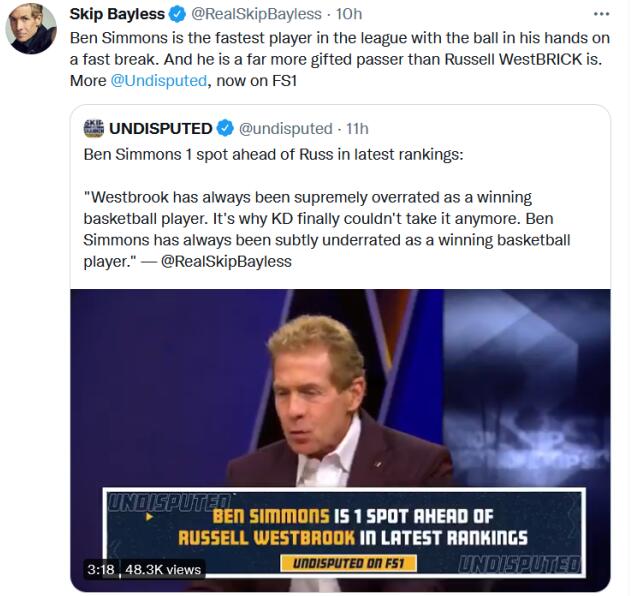Image resolution: width=631 pixels, height=596 pixels.
Task: Play the embedded Skip Bayless video
Action: [340, 400]
